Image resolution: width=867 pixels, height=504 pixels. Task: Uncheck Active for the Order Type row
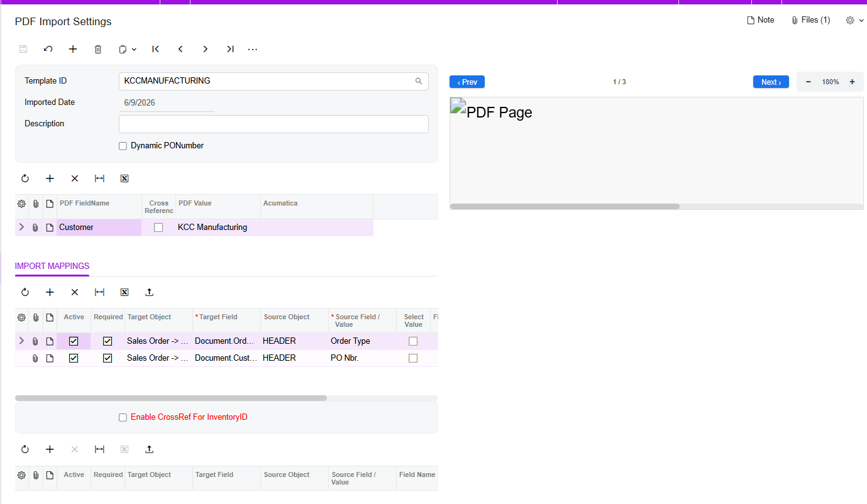tap(74, 341)
